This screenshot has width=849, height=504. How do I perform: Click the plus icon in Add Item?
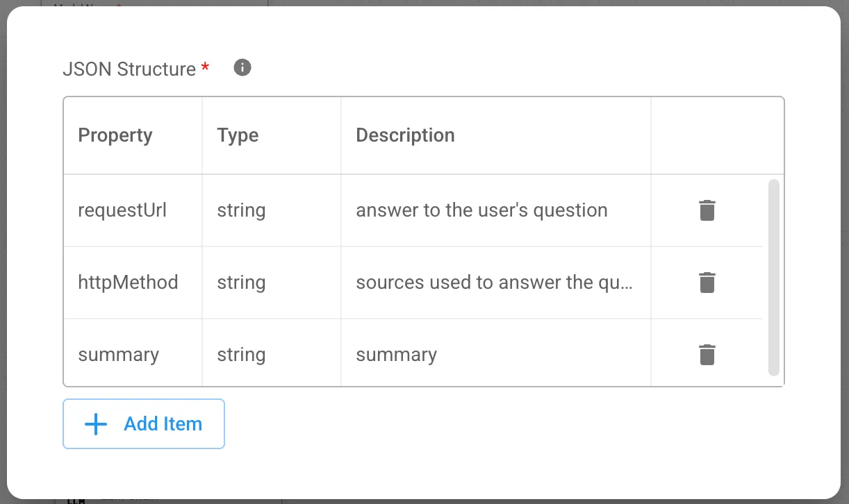click(95, 424)
